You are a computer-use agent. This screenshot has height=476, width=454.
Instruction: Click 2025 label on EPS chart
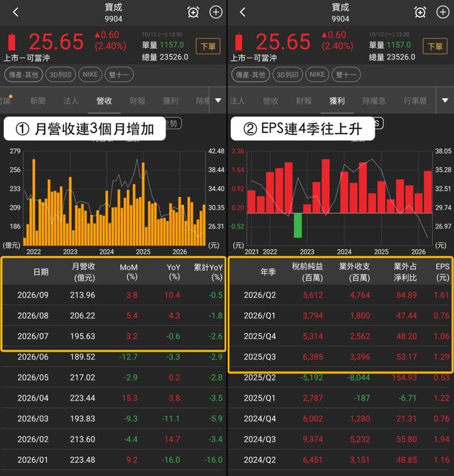click(381, 252)
